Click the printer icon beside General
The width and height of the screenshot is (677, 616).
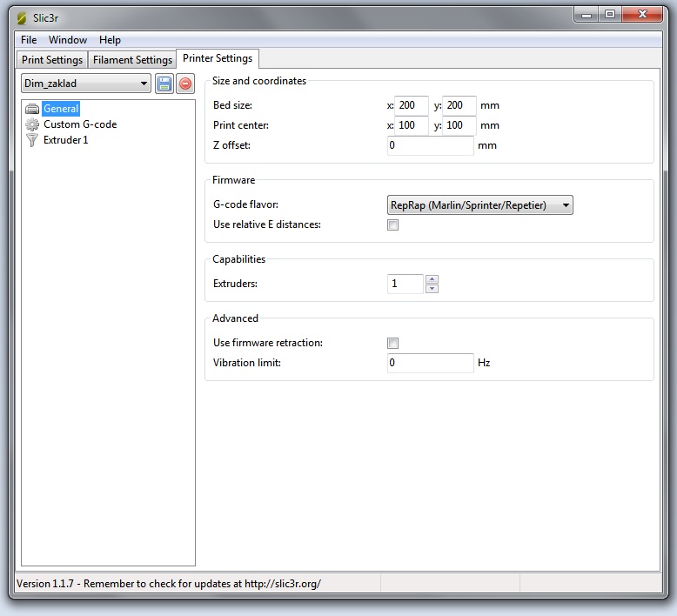click(x=32, y=109)
